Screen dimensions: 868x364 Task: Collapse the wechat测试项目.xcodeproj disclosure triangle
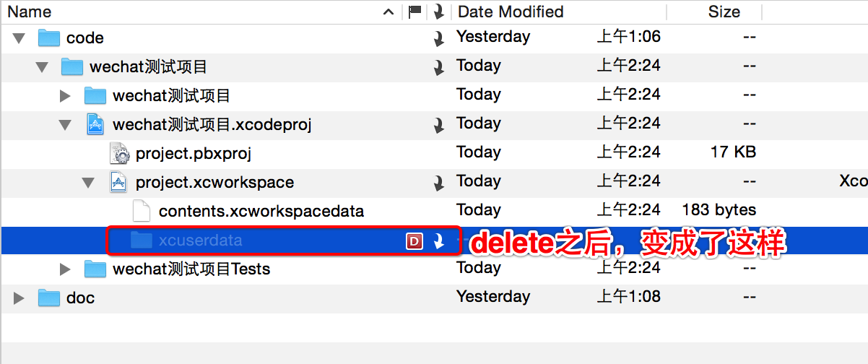click(65, 124)
